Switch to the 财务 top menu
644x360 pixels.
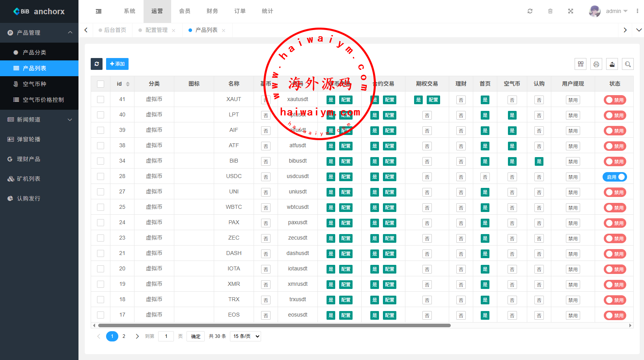pyautogui.click(x=212, y=11)
